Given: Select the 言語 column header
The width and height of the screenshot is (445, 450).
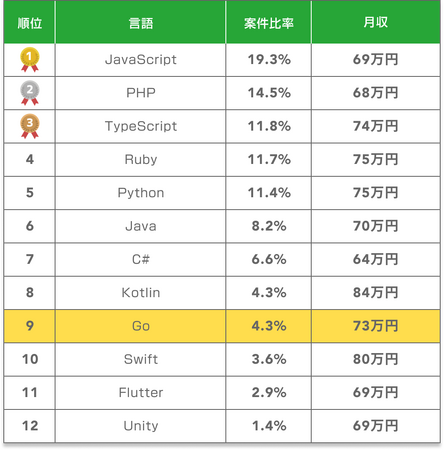Looking at the screenshot, I should point(141,23).
